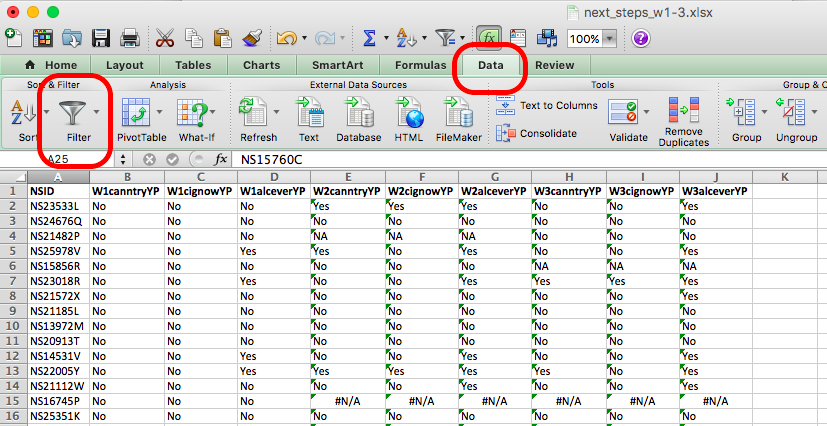Click the Filter funnel icon in ribbon
827x426 pixels.
pyautogui.click(x=73, y=110)
